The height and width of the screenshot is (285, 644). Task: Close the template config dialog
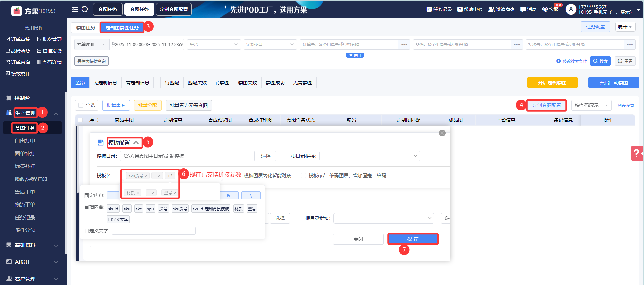[442, 133]
